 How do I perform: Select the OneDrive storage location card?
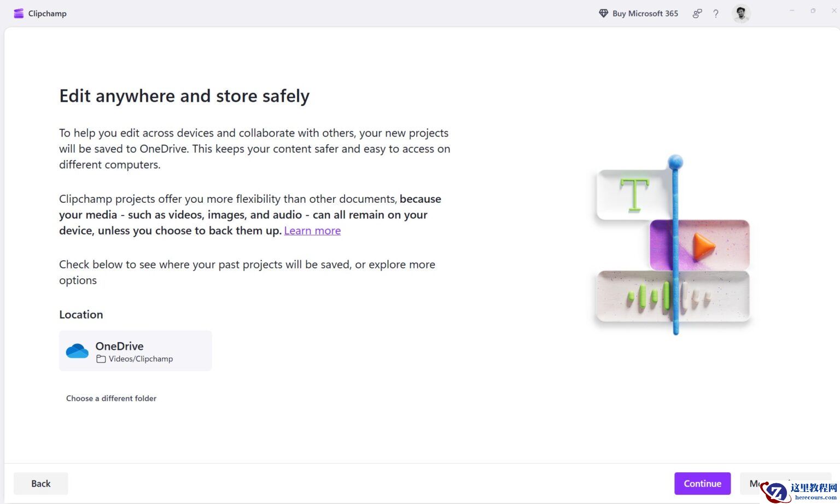pos(135,350)
